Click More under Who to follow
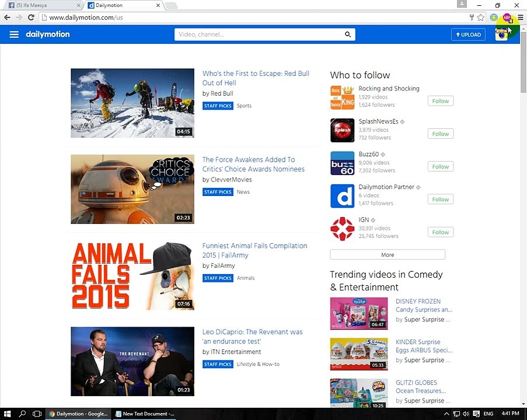527x420 pixels. [388, 255]
